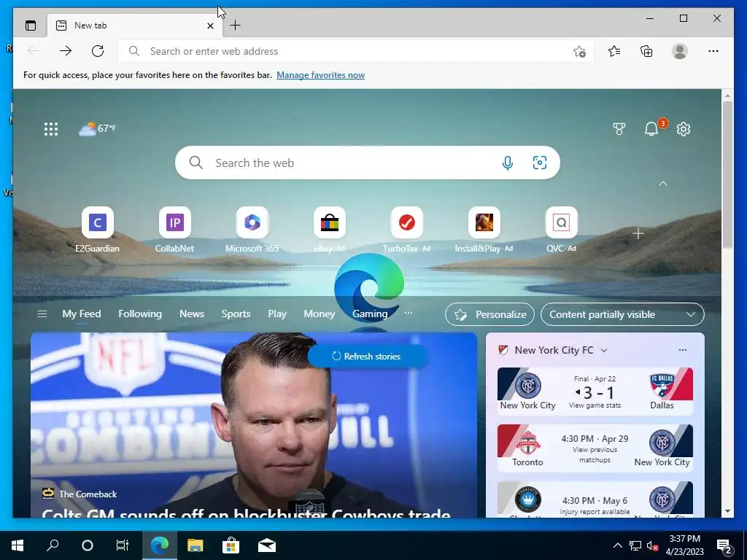Start voice search with microphone icon
Screen dimensions: 747x560
point(508,163)
